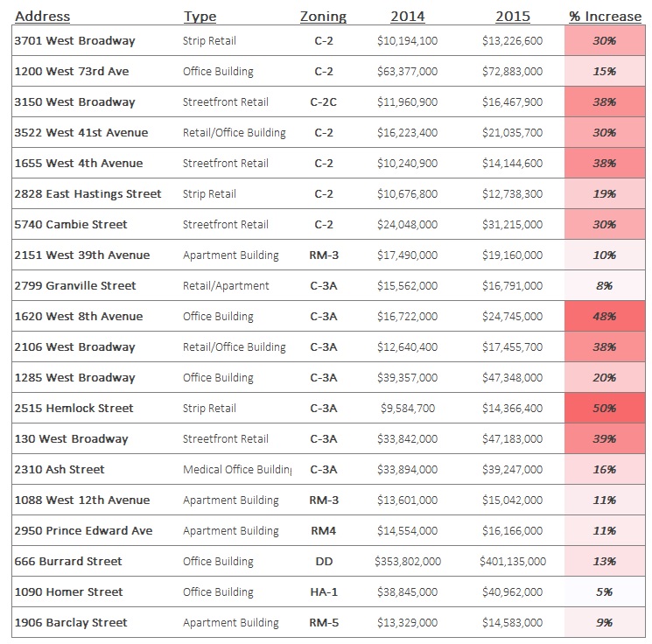Click the Type column header
This screenshot has width=652, height=644.
200,17
